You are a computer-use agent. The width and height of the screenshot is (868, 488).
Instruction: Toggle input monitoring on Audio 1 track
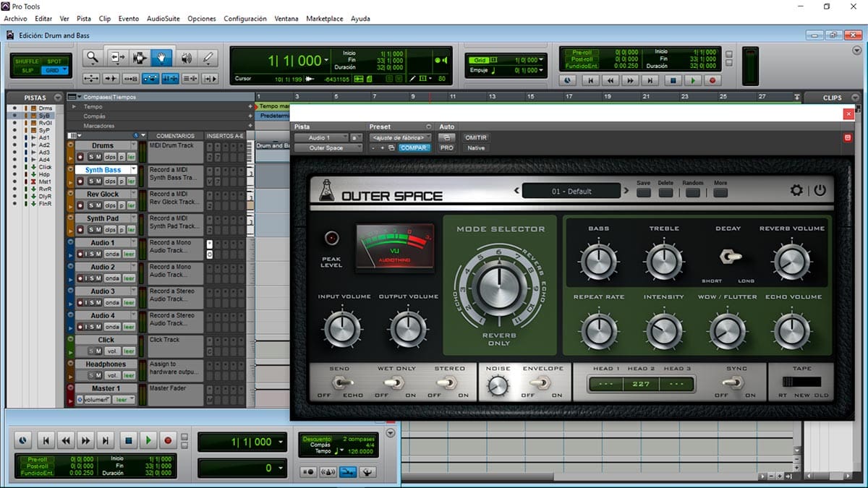(x=85, y=254)
